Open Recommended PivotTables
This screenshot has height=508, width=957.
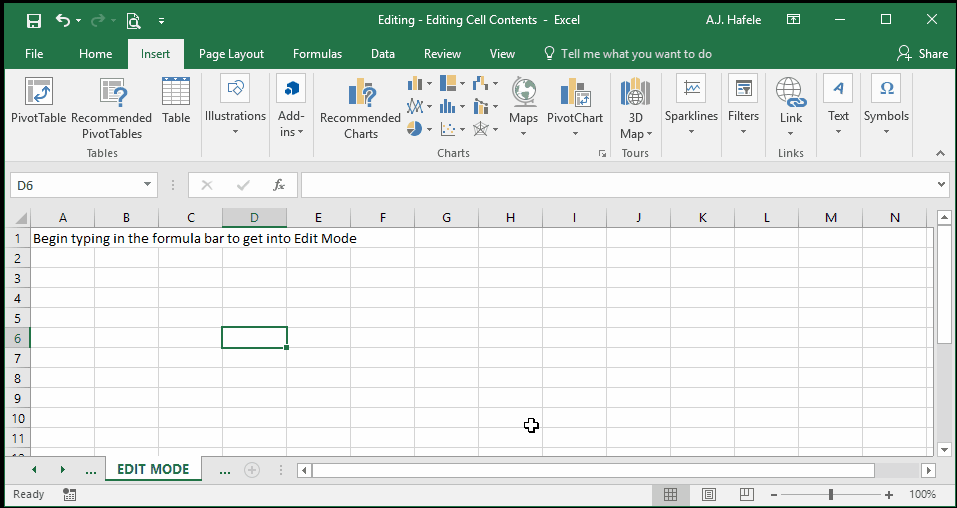(112, 109)
